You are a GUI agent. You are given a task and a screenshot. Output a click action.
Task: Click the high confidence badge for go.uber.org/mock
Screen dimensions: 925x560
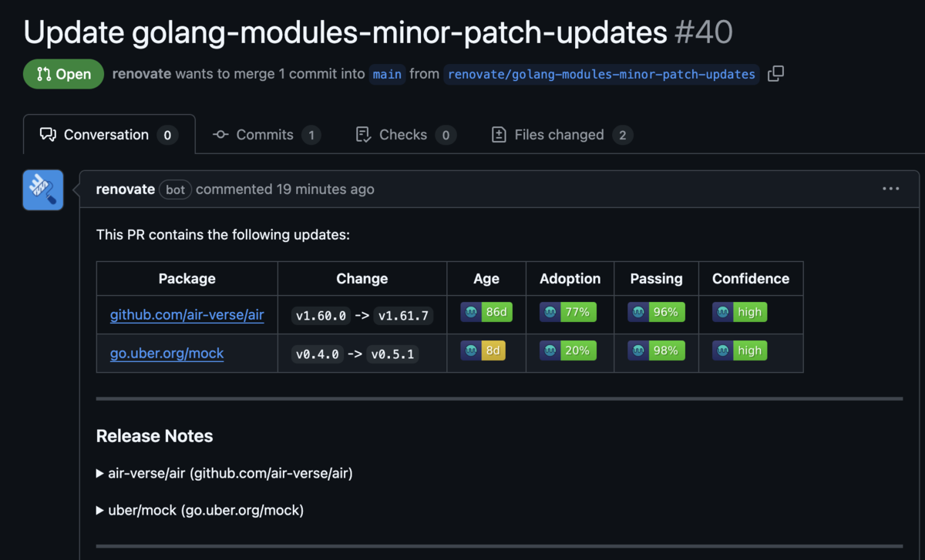(x=740, y=350)
